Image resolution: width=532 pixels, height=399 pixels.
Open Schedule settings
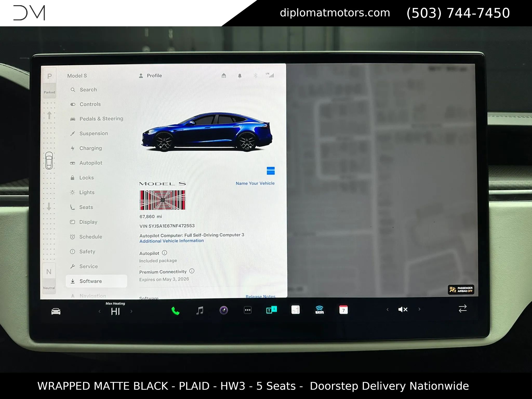86,237
